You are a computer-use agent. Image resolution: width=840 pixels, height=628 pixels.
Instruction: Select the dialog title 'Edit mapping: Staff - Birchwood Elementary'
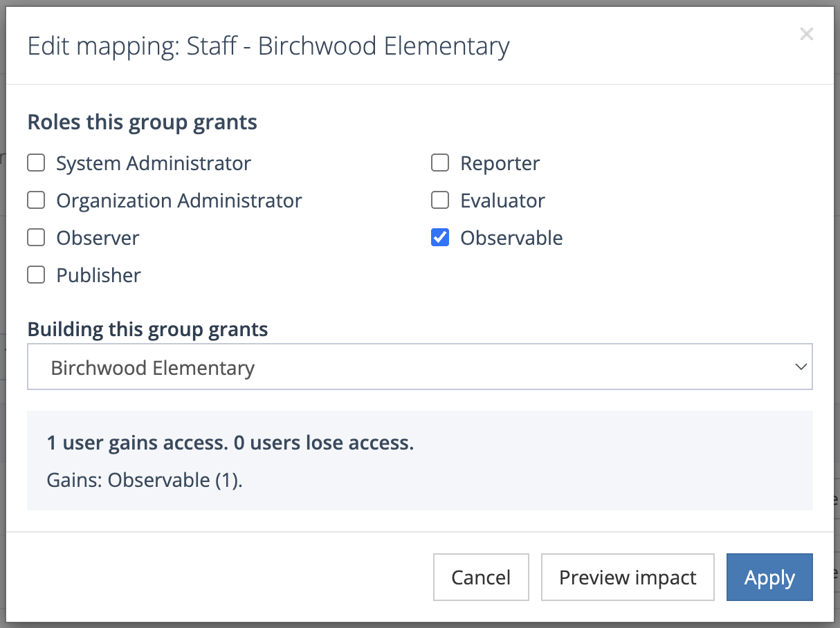coord(268,46)
